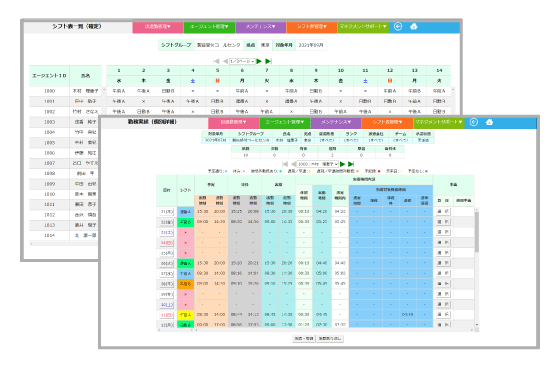The height and width of the screenshot is (380, 560).
Task: Open the agent selector dropdown showing 1000
Action: 318,164
